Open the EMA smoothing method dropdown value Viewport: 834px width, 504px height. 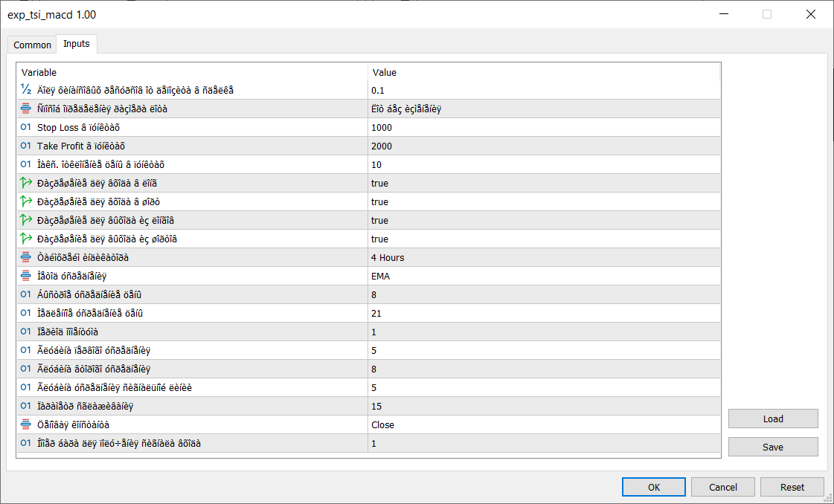point(543,276)
